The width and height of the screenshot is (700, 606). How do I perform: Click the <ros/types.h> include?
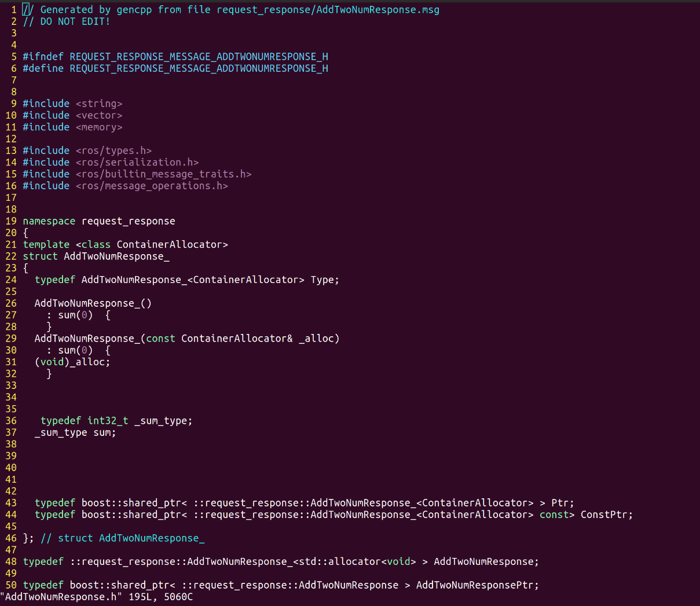113,150
